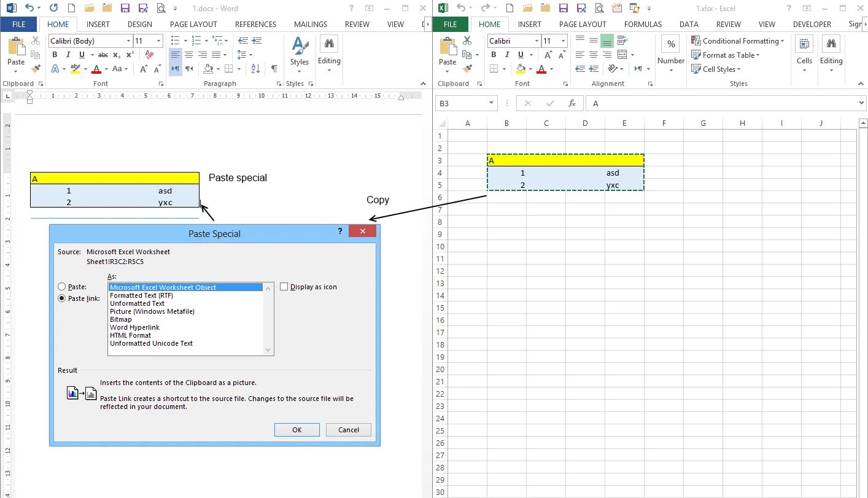Click Word's Italic formatting icon
This screenshot has height=498, width=868.
pos(68,55)
